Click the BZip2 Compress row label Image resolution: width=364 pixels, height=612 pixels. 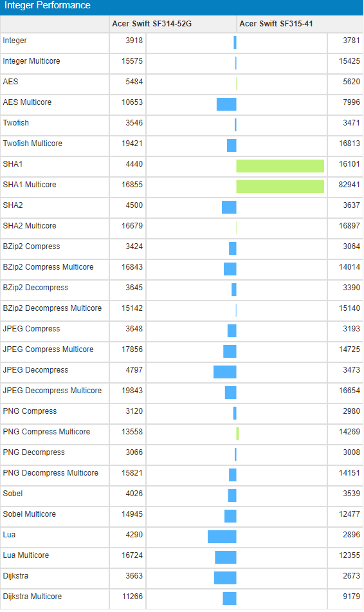click(32, 246)
